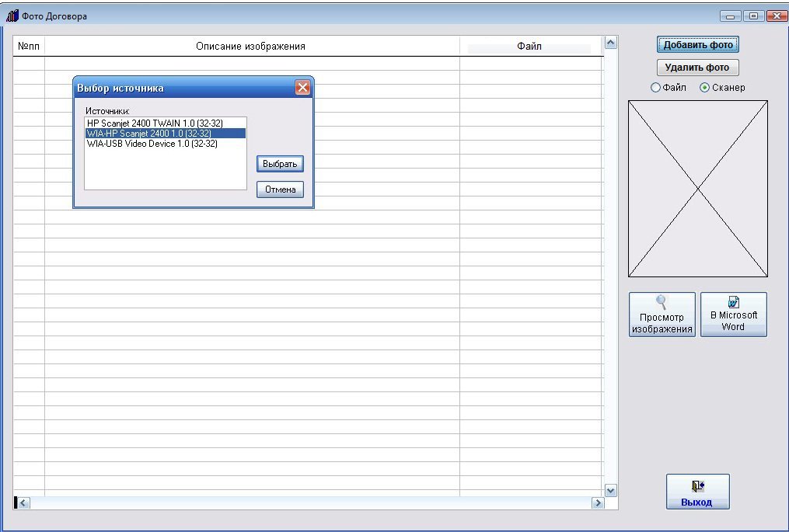Click the empty photo preview placeholder
789x532 pixels.
pos(698,189)
